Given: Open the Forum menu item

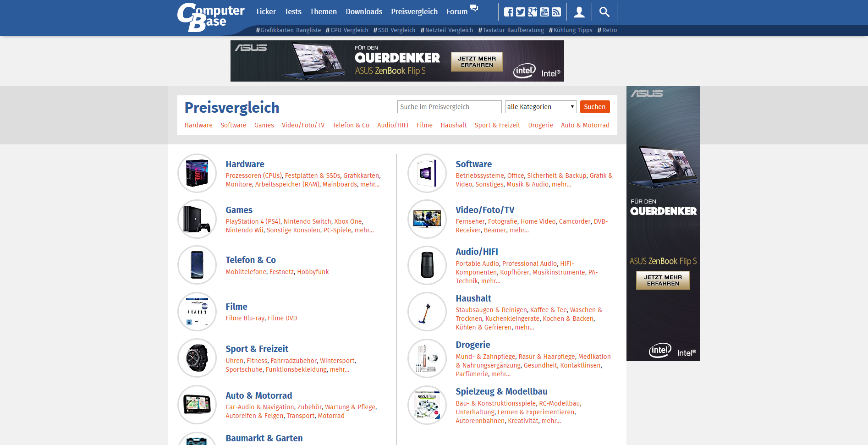Looking at the screenshot, I should click(457, 12).
